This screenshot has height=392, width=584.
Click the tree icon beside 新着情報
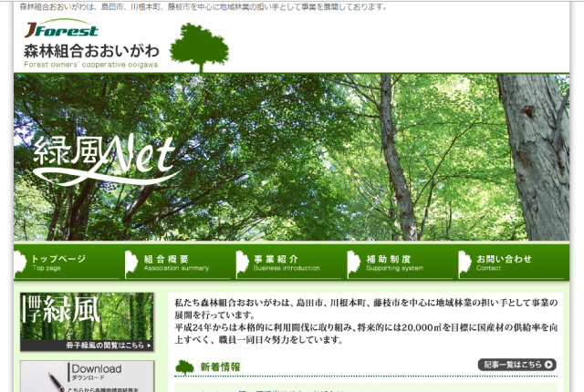184,367
